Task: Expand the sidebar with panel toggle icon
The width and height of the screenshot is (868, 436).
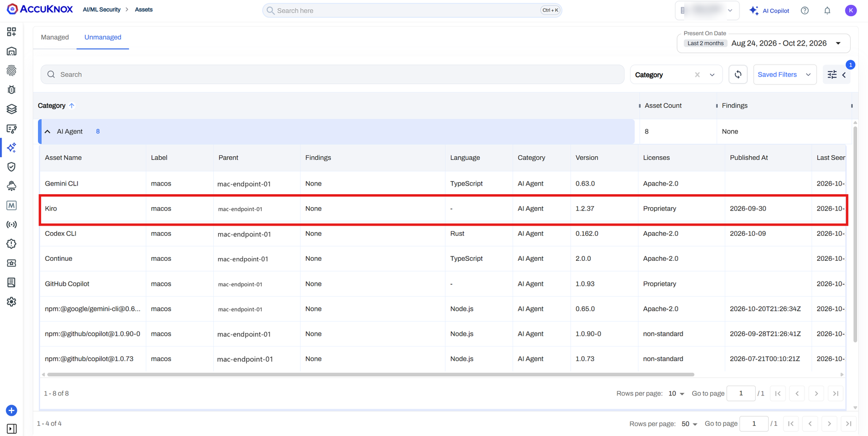Action: point(11,429)
